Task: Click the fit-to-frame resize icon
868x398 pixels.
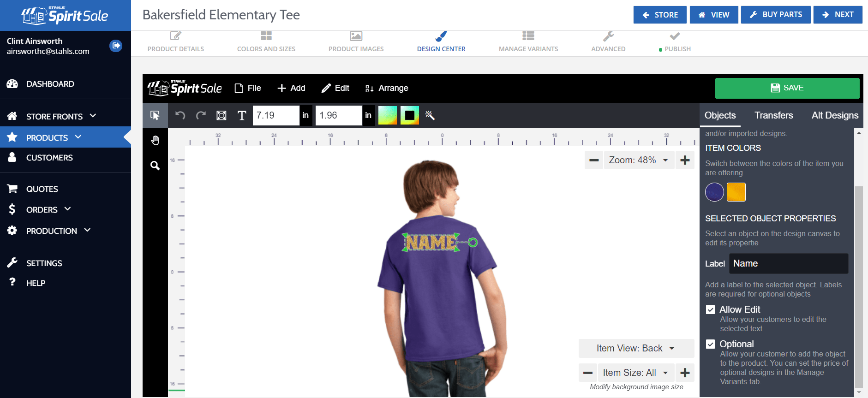Action: tap(221, 115)
